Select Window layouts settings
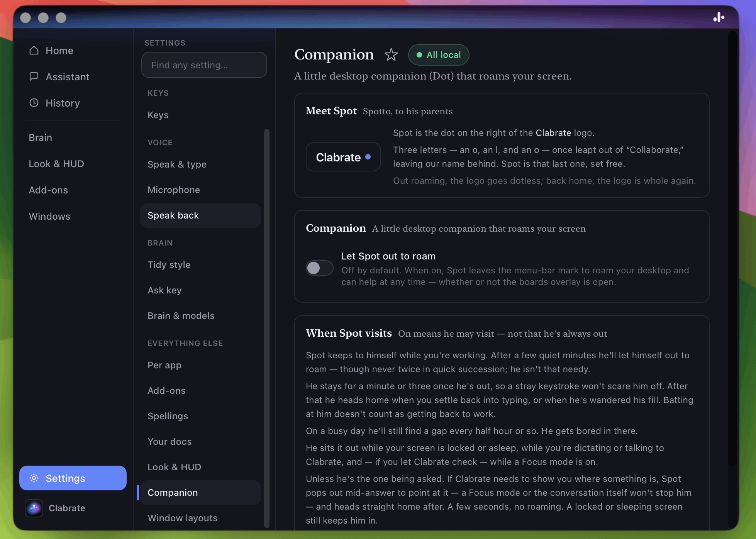Image resolution: width=756 pixels, height=539 pixels. click(x=200, y=518)
